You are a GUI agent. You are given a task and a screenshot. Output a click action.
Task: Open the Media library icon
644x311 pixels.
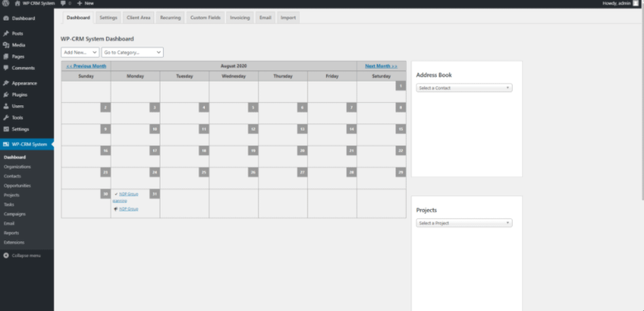(6, 45)
